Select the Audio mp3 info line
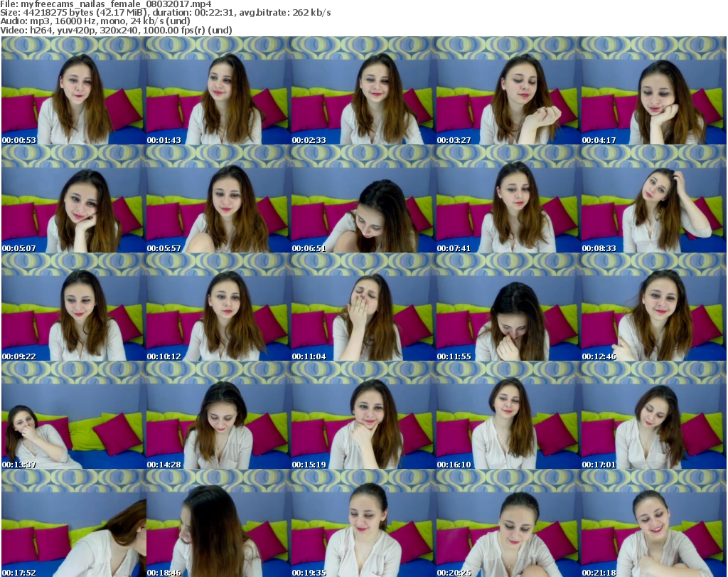Image resolution: width=728 pixels, height=577 pixels. tap(95, 21)
